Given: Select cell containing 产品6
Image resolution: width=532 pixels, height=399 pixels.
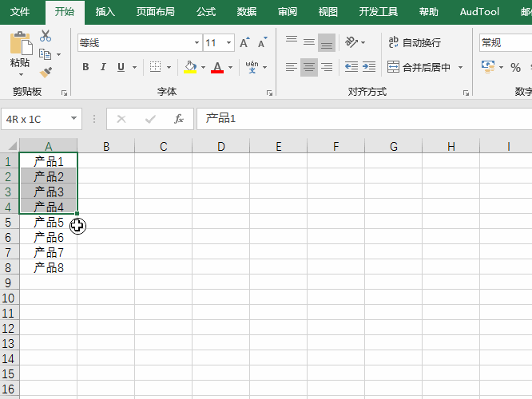Looking at the screenshot, I should click(48, 237).
